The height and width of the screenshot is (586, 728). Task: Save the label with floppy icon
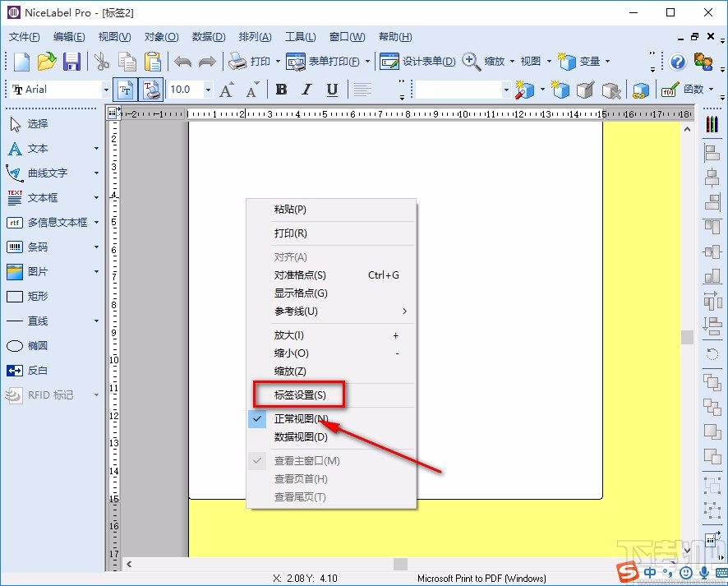coord(72,62)
